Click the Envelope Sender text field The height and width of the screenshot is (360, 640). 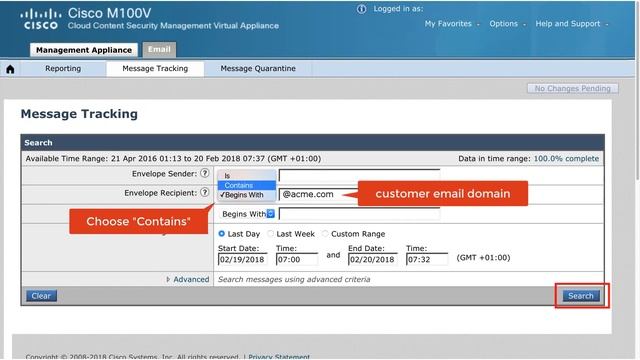pyautogui.click(x=359, y=175)
